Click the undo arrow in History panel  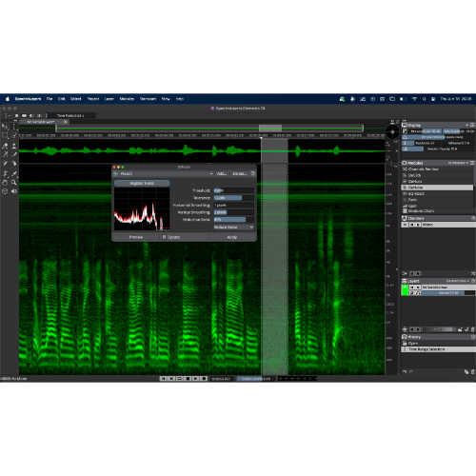(405, 371)
